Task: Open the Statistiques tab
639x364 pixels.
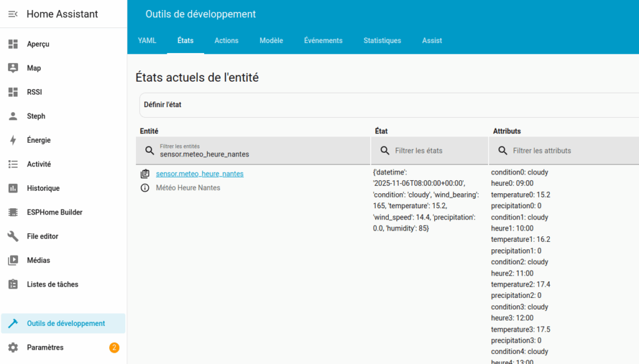Action: [382, 41]
